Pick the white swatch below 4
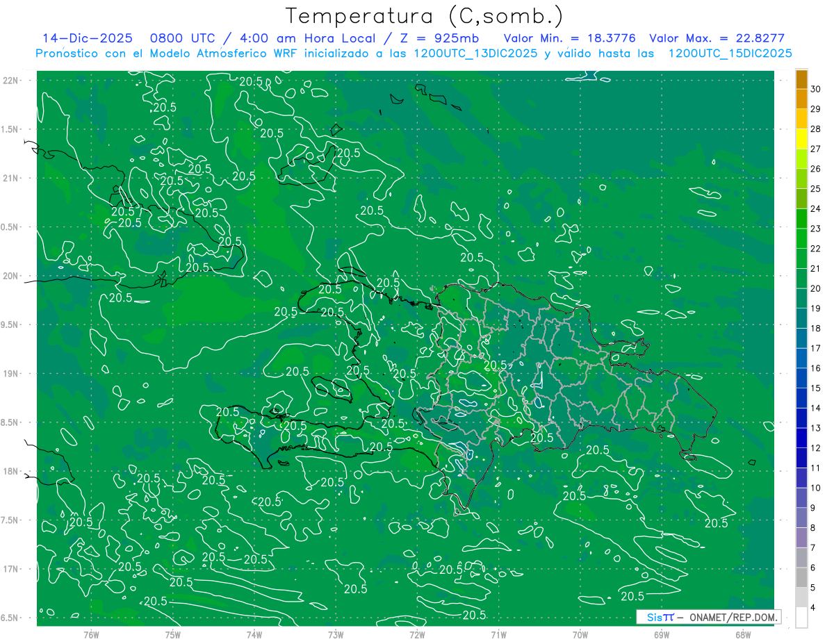Viewport: 834px width, 644px height. coord(801,617)
